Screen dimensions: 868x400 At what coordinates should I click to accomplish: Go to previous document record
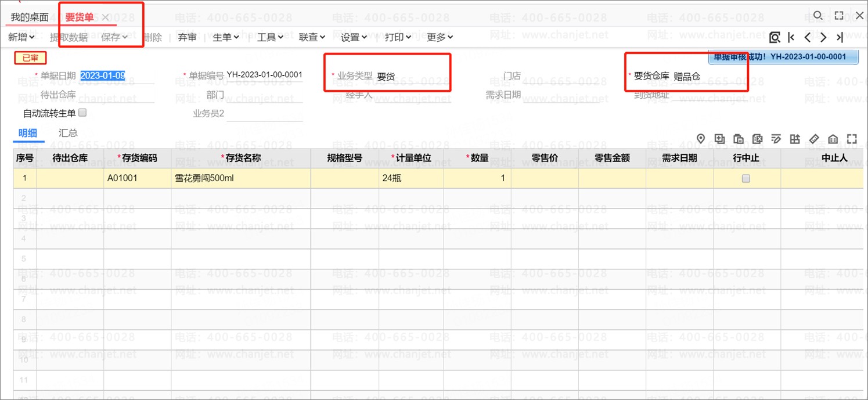click(x=808, y=37)
